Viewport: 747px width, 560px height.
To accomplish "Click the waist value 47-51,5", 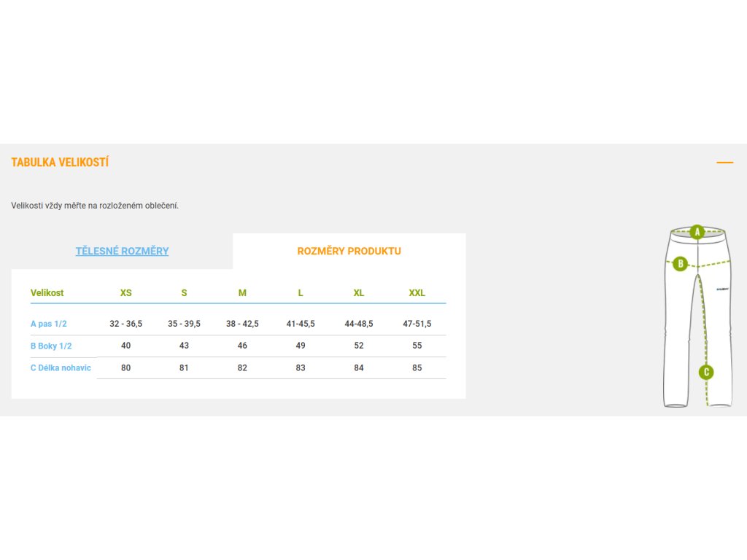I will pyautogui.click(x=417, y=324).
